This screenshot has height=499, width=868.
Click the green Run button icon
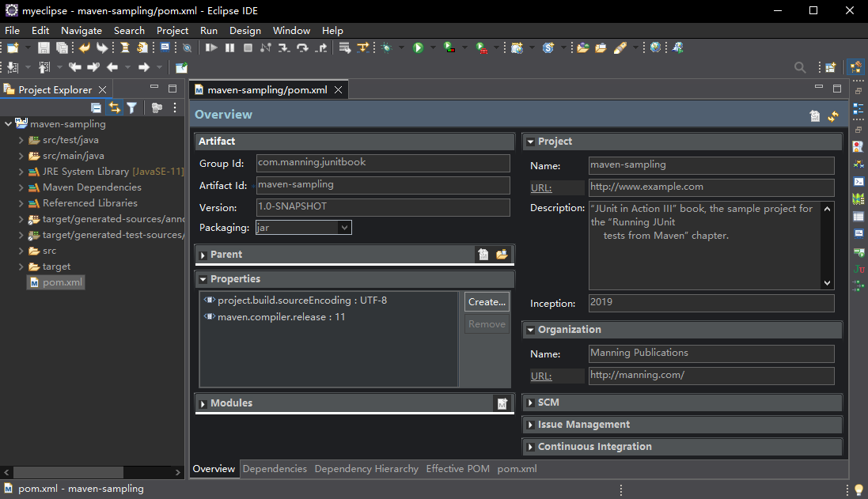pyautogui.click(x=418, y=48)
